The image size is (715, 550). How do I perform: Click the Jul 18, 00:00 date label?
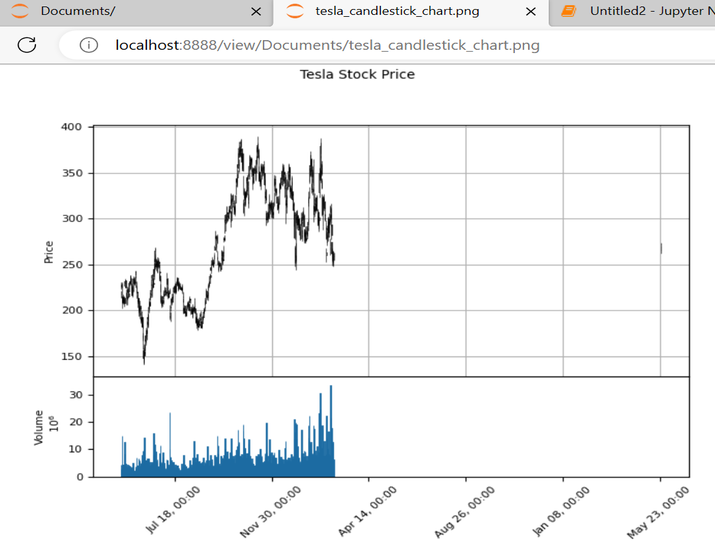pos(173,509)
